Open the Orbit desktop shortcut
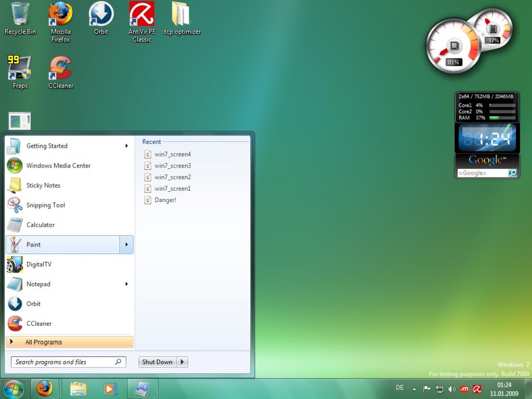The height and width of the screenshot is (399, 532). tap(101, 19)
